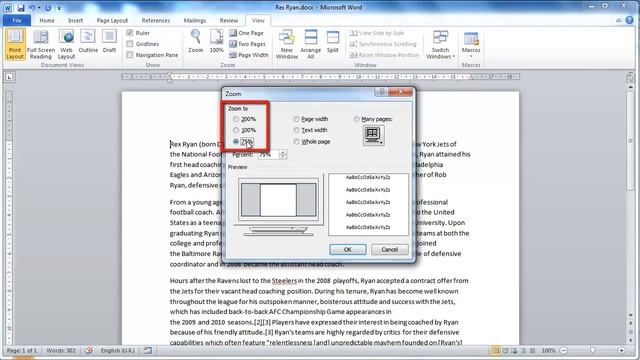Click the vertical scrollbar up arrow
The width and height of the screenshot is (640, 360).
click(x=630, y=87)
